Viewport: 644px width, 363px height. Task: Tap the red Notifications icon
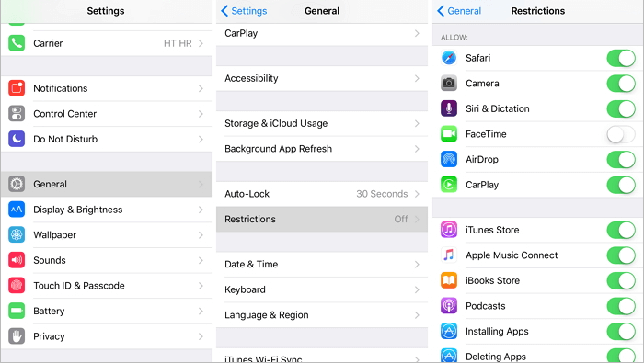(17, 88)
